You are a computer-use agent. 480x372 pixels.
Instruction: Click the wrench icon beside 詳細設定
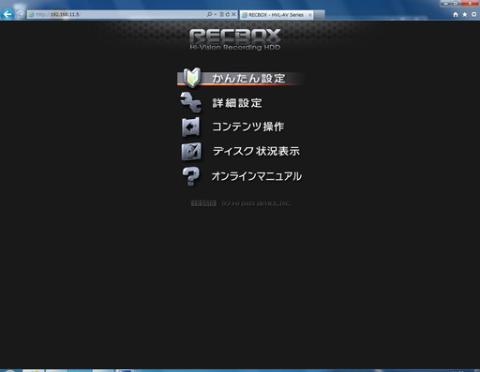coord(191,102)
